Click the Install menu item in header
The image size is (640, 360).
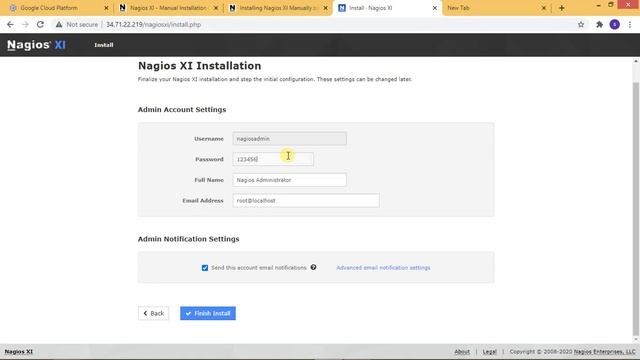104,45
